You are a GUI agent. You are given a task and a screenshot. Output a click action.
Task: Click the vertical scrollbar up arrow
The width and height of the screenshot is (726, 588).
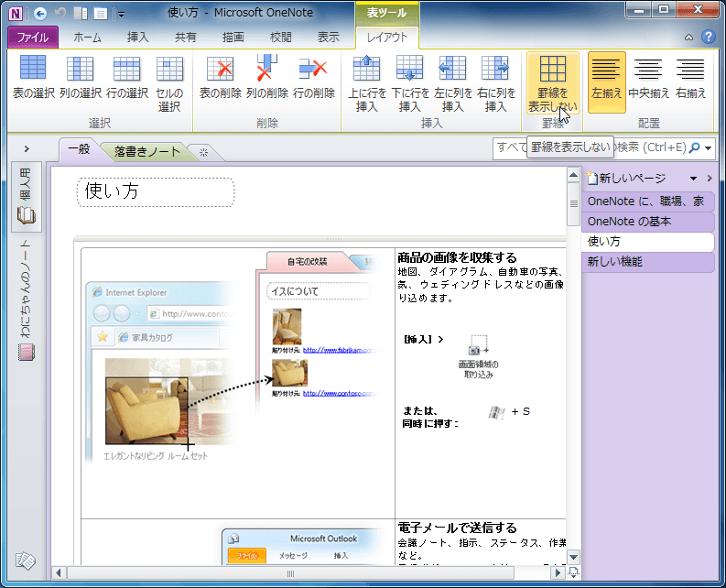(x=574, y=175)
